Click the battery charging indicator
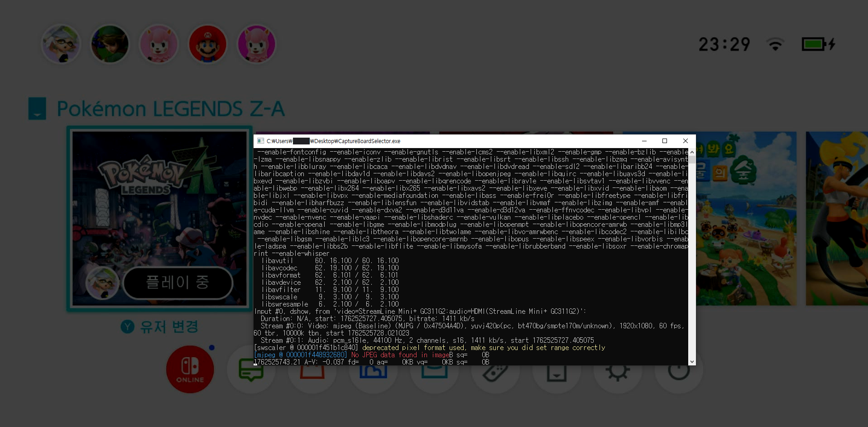The image size is (868, 427). pyautogui.click(x=819, y=44)
